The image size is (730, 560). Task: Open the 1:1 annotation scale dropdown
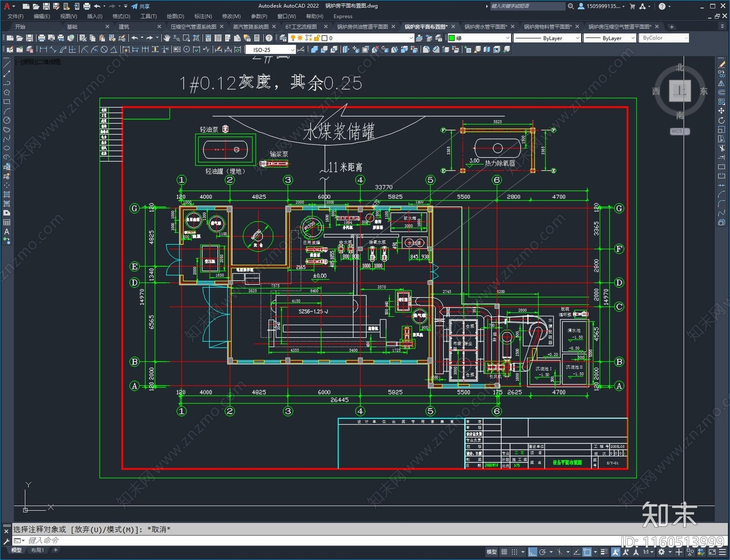click(648, 552)
